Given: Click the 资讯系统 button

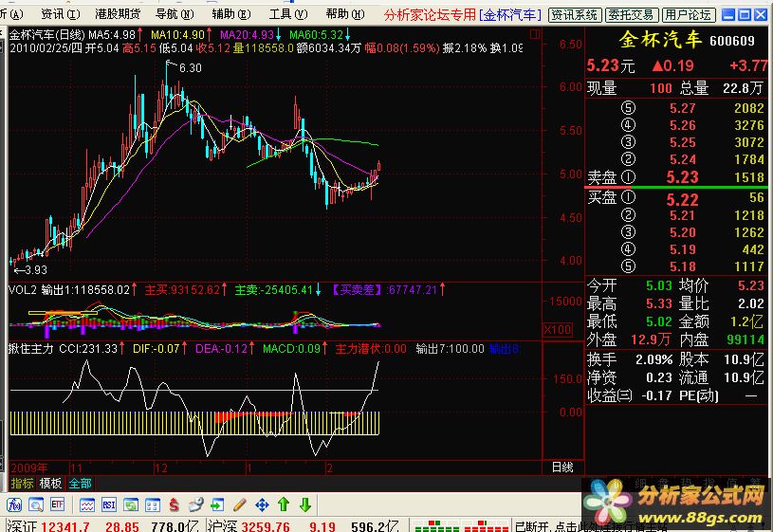Looking at the screenshot, I should (x=575, y=15).
